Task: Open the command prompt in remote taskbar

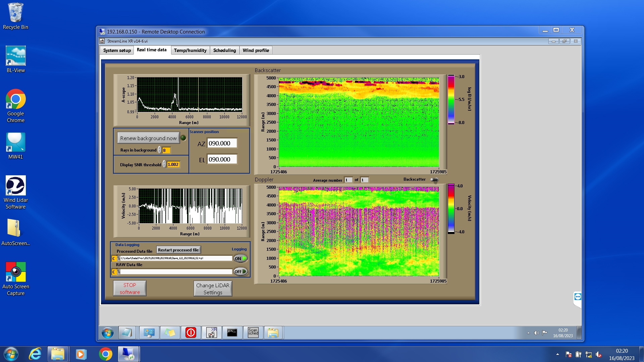Action: click(x=232, y=333)
